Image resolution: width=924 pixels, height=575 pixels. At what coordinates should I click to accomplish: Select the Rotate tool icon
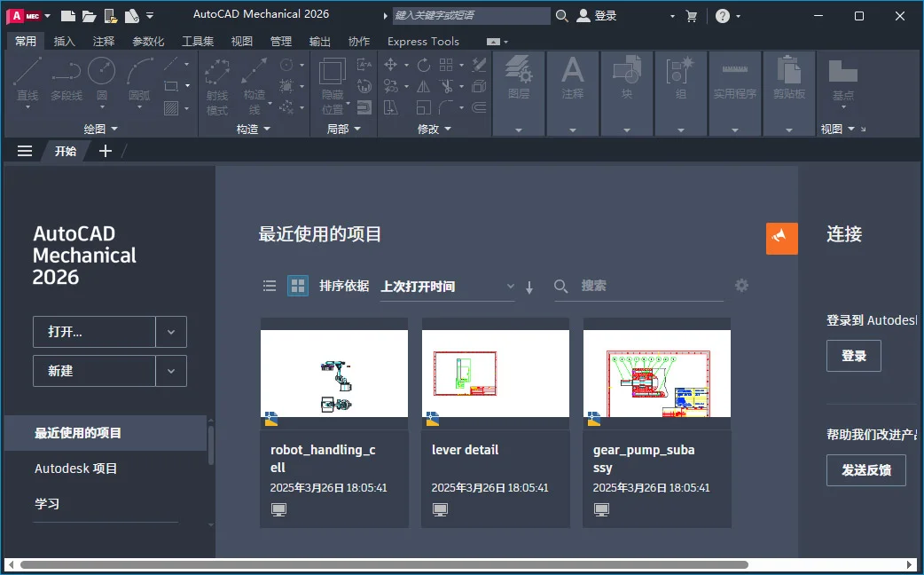tap(423, 65)
